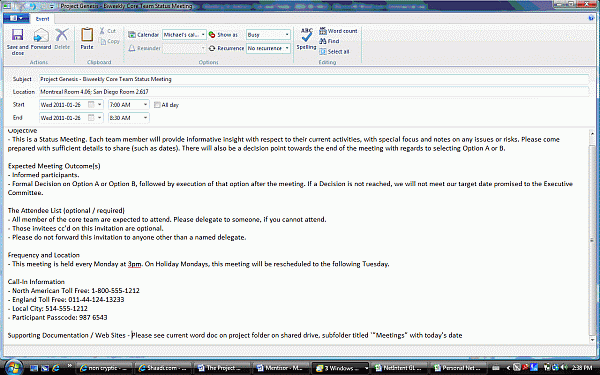
Task: Switch to Shaadi.com taskbar window
Action: pyautogui.click(x=163, y=368)
